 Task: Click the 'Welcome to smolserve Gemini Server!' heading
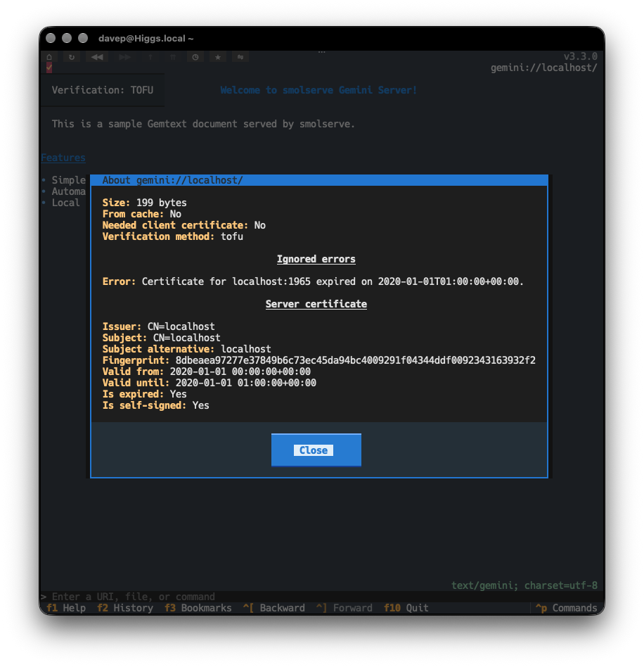pyautogui.click(x=318, y=90)
